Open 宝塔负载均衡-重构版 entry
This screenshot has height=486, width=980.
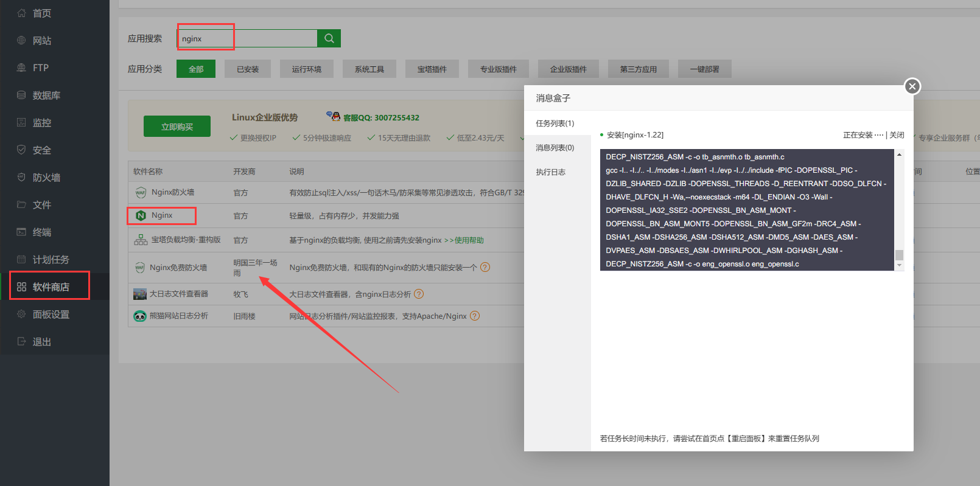click(x=186, y=240)
